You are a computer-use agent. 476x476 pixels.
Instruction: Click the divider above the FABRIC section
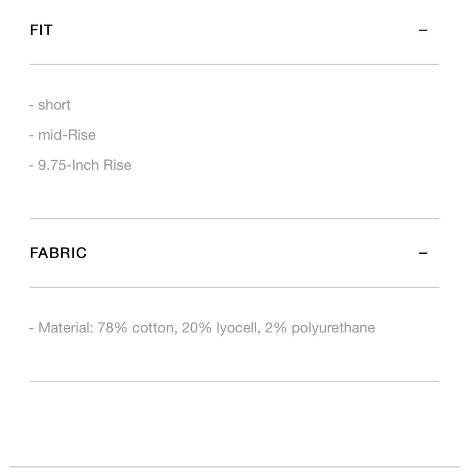click(x=235, y=219)
